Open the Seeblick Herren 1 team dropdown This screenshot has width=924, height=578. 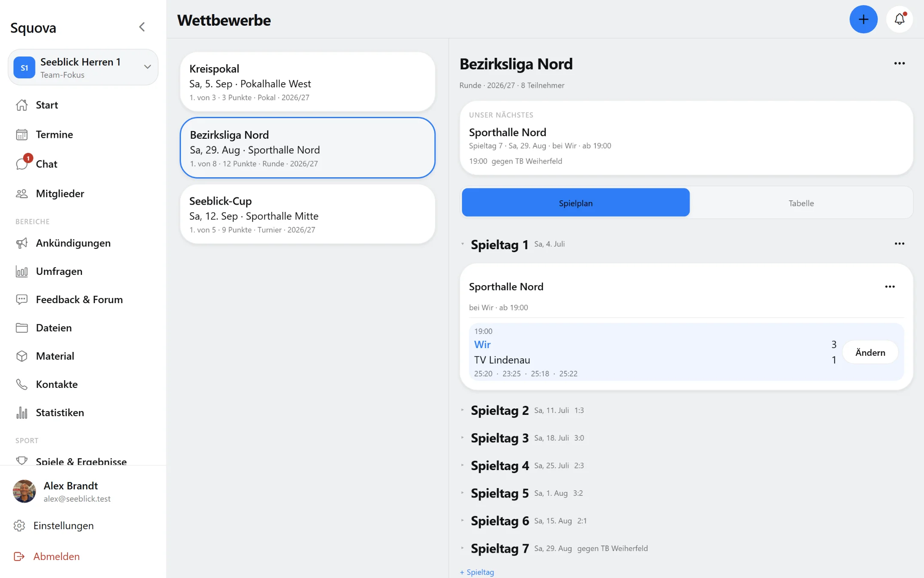coord(83,67)
